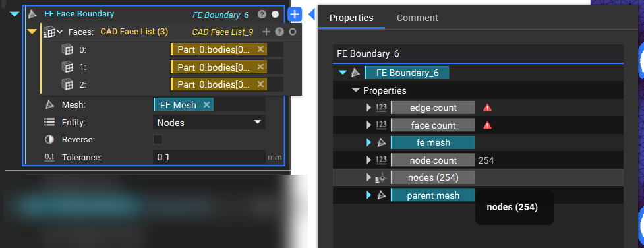Viewport: 644px width, 248px height.
Task: Click the parent mesh property chip
Action: [x=433, y=195]
